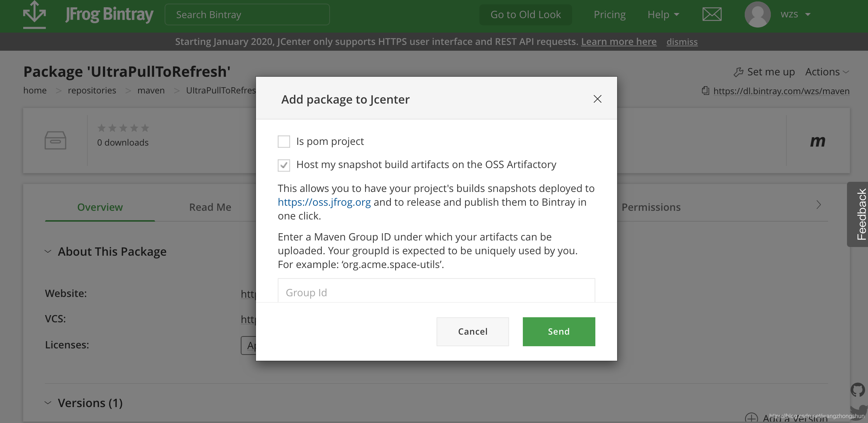Open the Feedback side tab

point(858,214)
